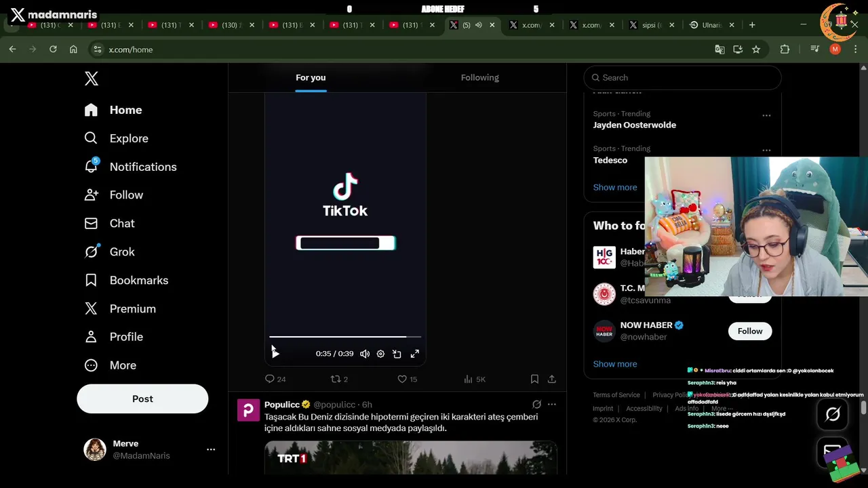
Task: Open Tedesco trending topic
Action: click(610, 161)
